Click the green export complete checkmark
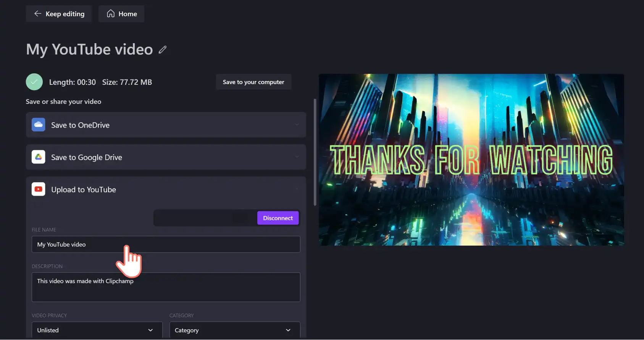 [34, 82]
